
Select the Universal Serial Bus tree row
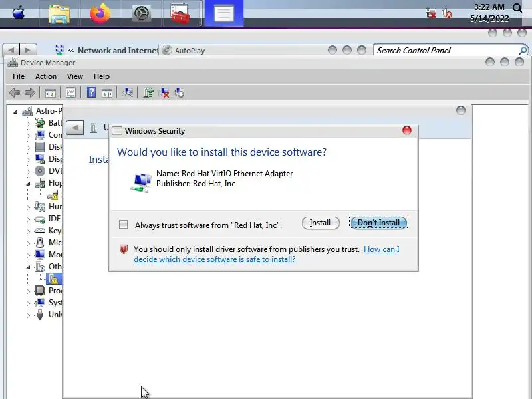pyautogui.click(x=47, y=315)
